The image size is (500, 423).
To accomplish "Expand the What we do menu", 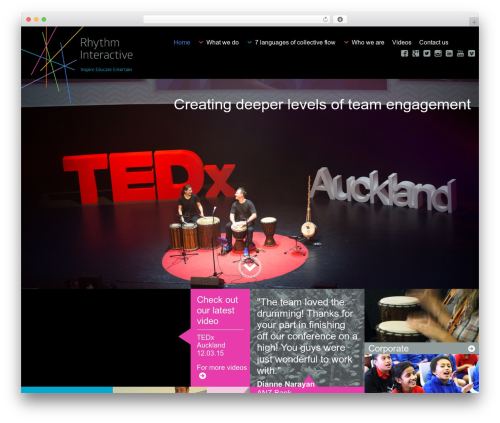I will pos(219,42).
